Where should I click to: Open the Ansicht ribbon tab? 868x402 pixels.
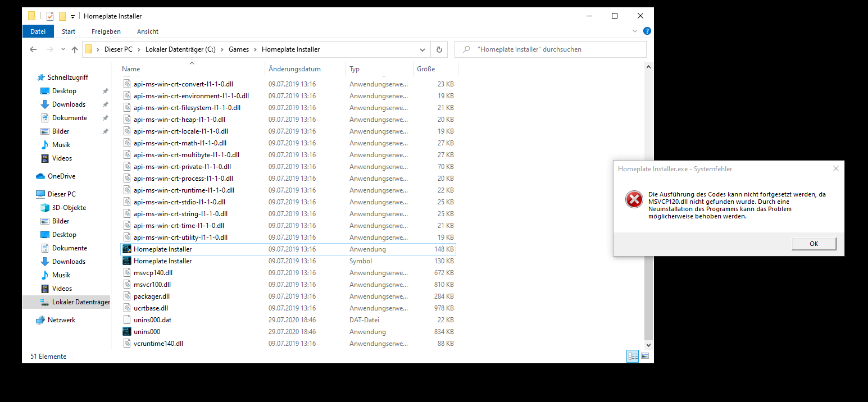coord(148,31)
